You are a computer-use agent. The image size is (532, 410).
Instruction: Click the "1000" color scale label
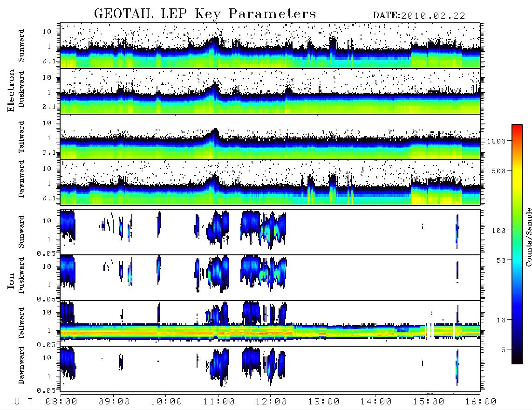tap(496, 141)
